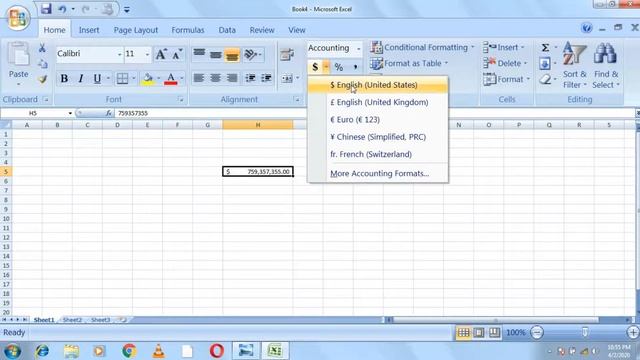Apply Percent Style
This screenshot has width=640, height=360.
click(x=339, y=67)
